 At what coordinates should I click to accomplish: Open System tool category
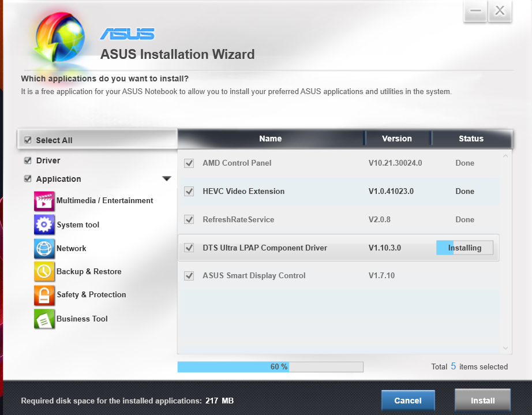(78, 225)
